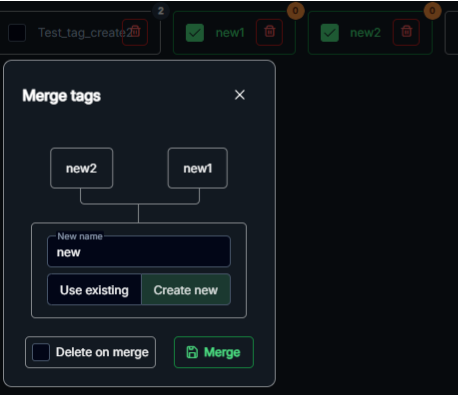
Task: Delete the Test_tag_create2 tag via trash icon
Action: pos(135,32)
